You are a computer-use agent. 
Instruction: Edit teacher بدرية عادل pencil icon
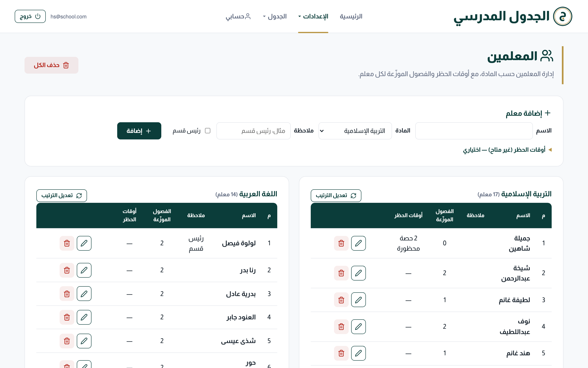coord(84,294)
